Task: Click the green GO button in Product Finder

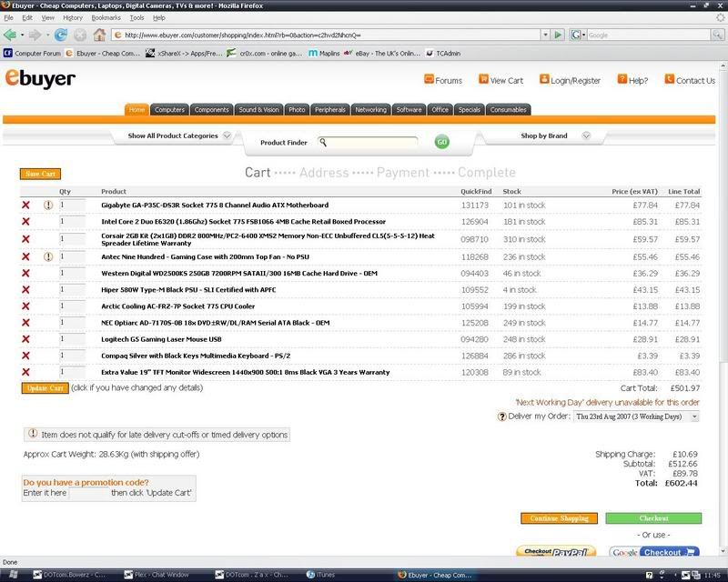Action: (x=442, y=142)
